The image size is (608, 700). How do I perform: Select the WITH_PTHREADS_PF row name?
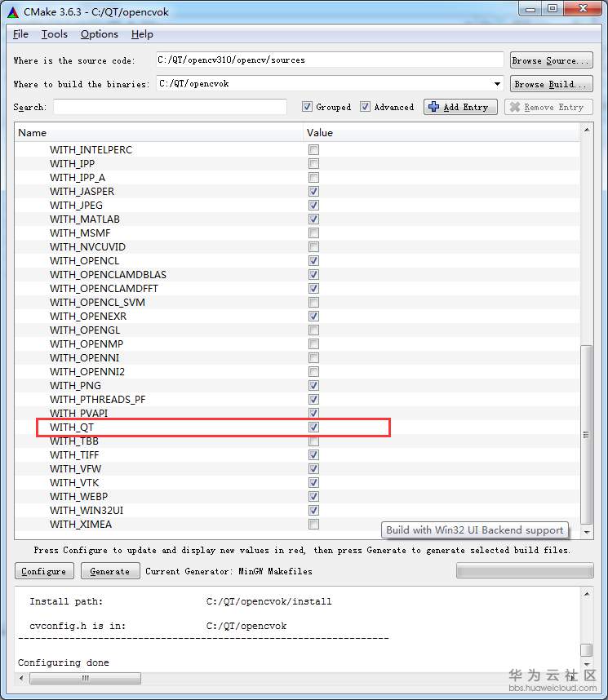pyautogui.click(x=97, y=399)
